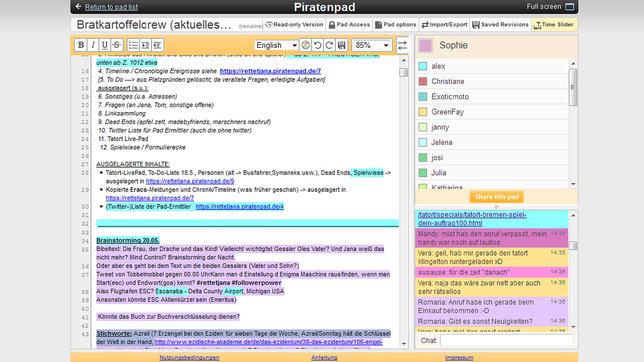Click Share this pad button
Viewport: 644px width, 362px height.
point(497,197)
